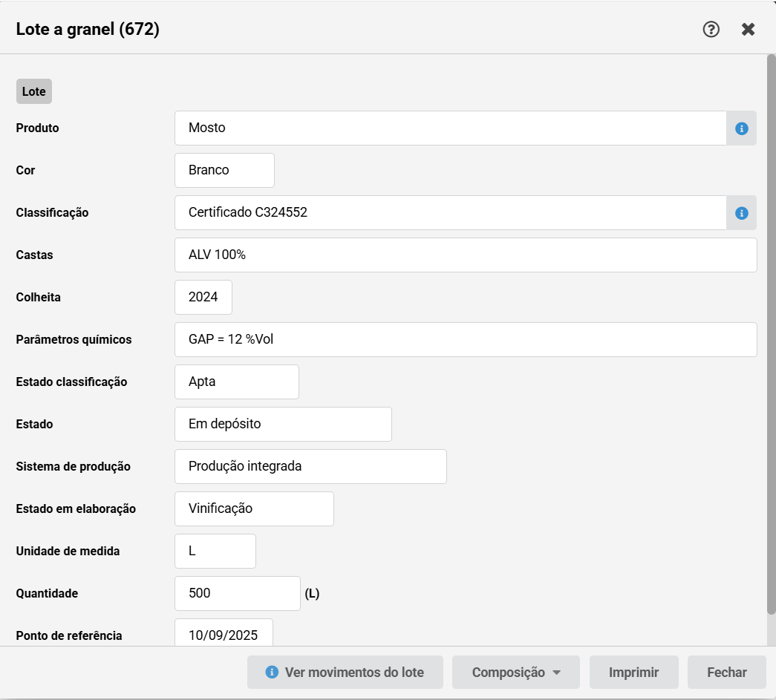
Task: Click the Estado em elaboração label
Action: click(76, 508)
